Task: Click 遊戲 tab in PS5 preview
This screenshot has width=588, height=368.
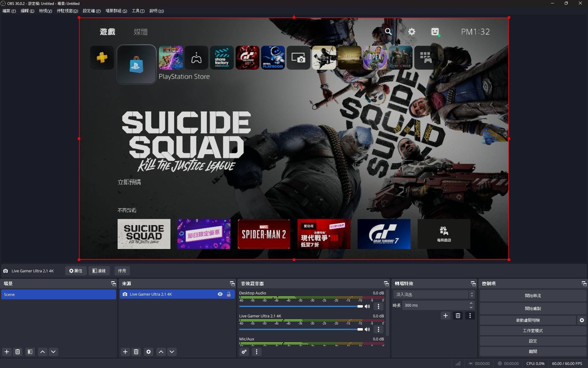Action: (107, 32)
